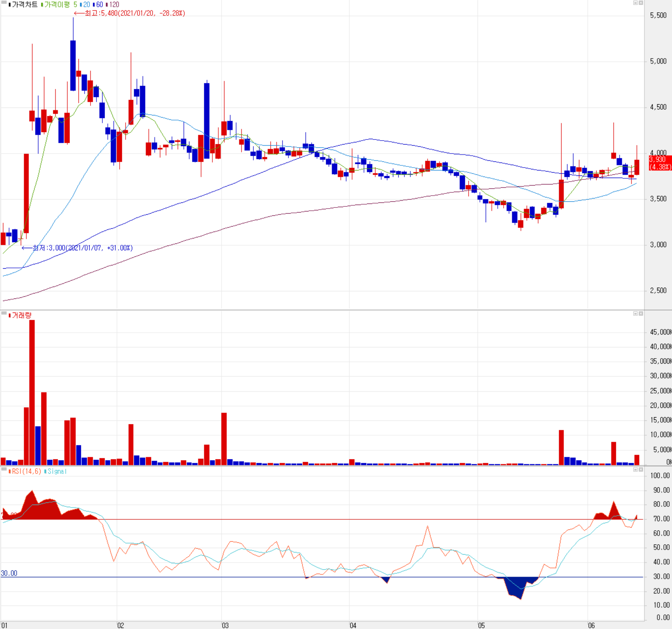Image resolution: width=672 pixels, height=629 pixels.
Task: Click the 06 month label on time axis
Action: 591,625
